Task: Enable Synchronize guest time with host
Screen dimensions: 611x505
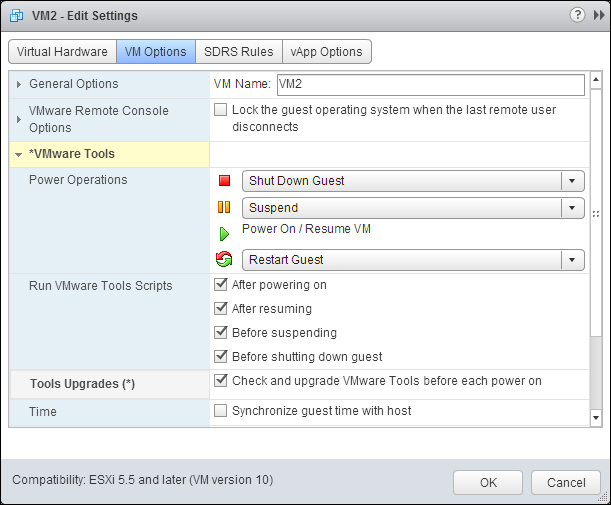Action: [x=221, y=411]
